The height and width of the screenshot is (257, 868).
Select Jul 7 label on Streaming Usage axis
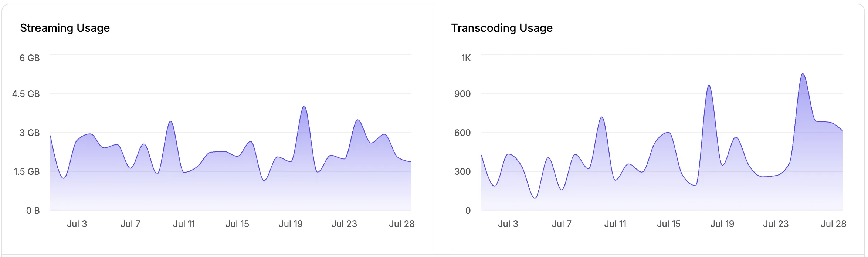point(130,224)
